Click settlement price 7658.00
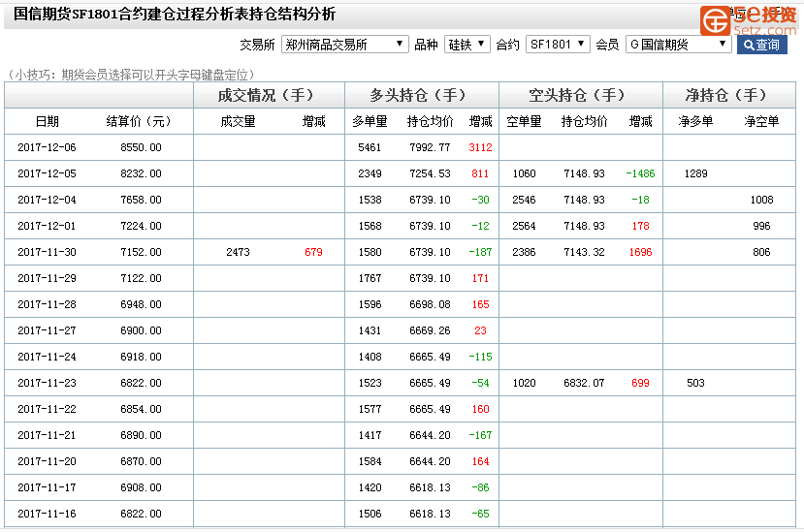Viewport: 804px width, 532px height. pyautogui.click(x=141, y=200)
